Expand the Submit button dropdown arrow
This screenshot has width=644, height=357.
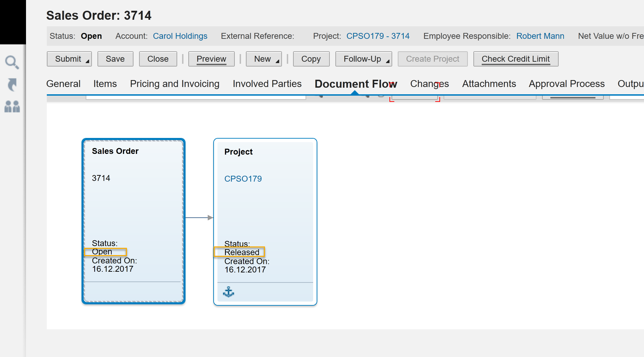click(87, 61)
